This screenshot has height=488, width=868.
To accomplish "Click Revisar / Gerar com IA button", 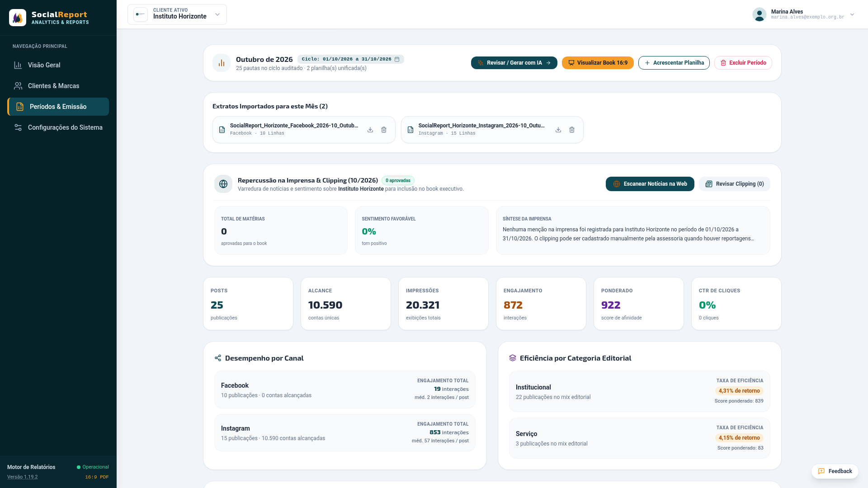I will tap(514, 63).
